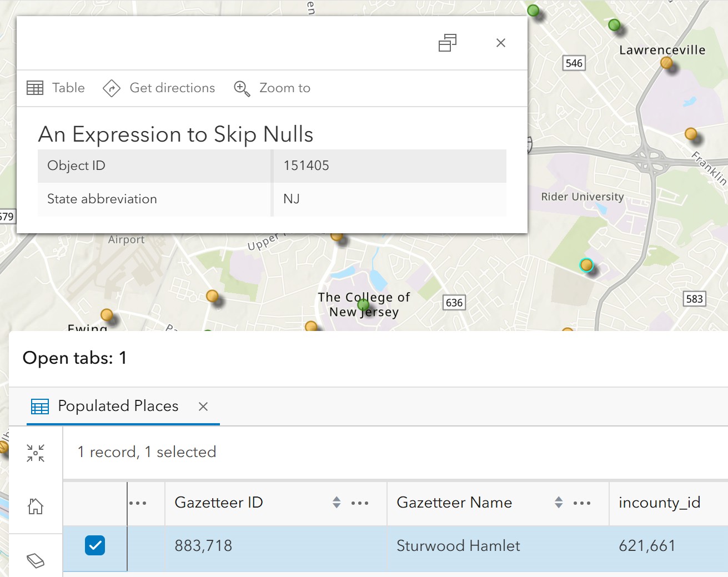
Task: Click the home extent icon
Action: tap(36, 506)
